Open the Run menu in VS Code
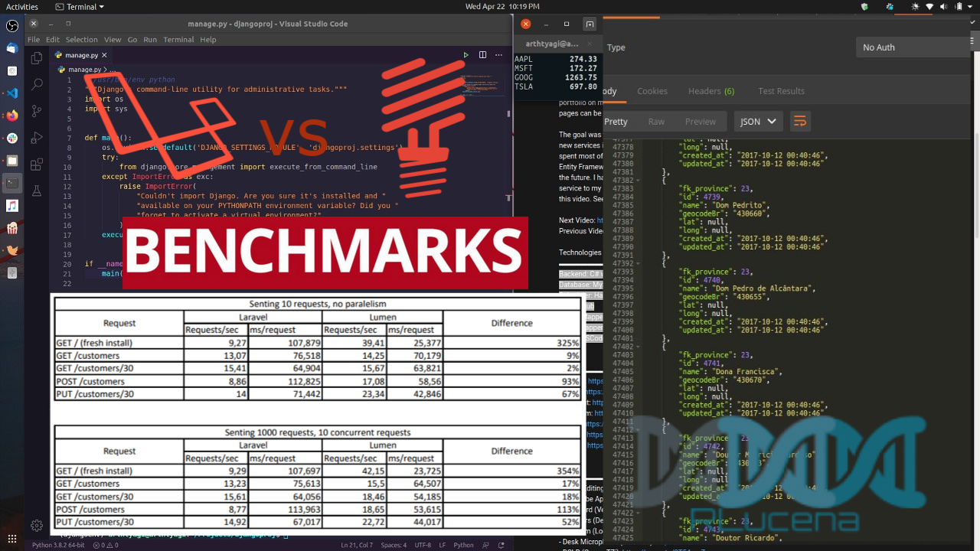 click(150, 39)
